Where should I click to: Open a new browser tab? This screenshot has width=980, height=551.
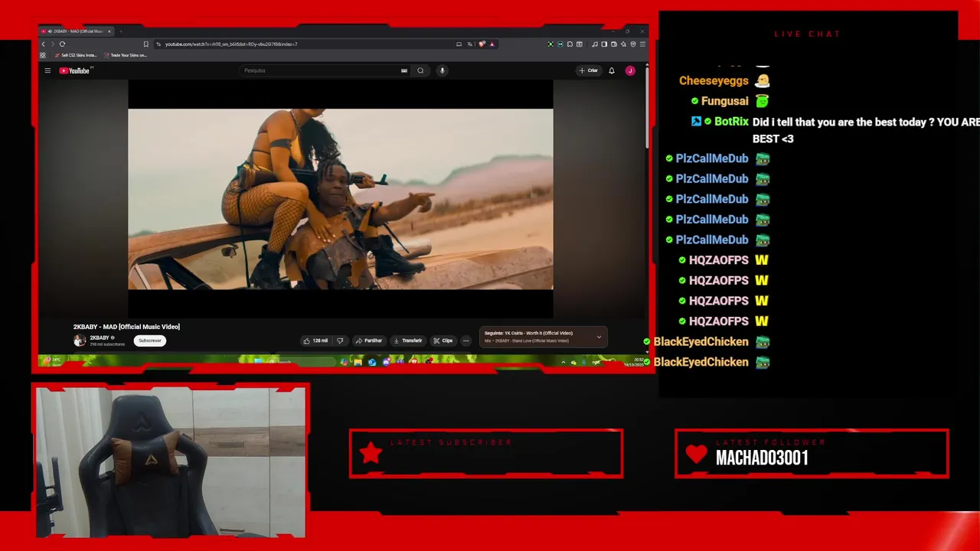tap(121, 31)
